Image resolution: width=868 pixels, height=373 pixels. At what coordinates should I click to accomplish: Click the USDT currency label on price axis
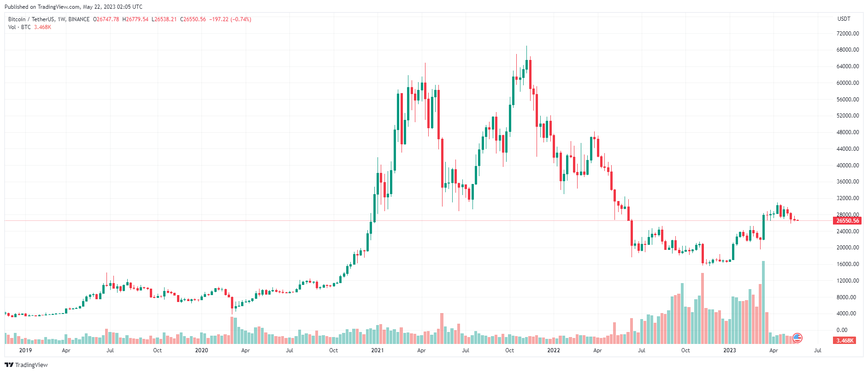click(844, 19)
